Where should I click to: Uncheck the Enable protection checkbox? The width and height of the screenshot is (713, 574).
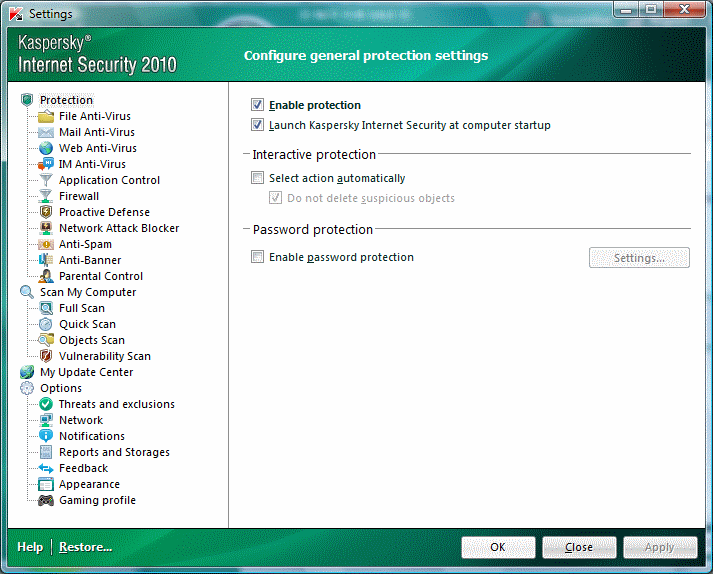[x=257, y=105]
